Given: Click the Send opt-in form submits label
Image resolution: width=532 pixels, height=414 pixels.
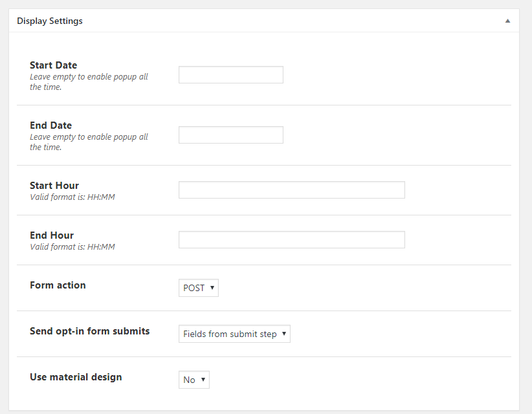Looking at the screenshot, I should [89, 331].
